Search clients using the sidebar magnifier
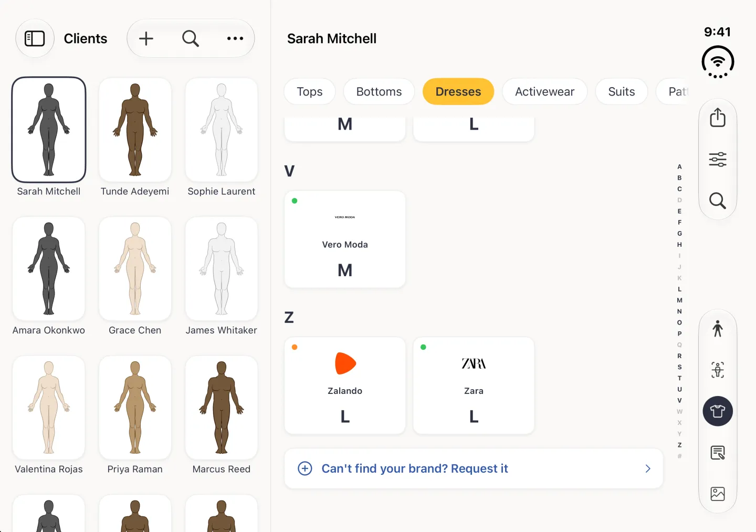Screen dimensions: 756x532 pos(191,38)
